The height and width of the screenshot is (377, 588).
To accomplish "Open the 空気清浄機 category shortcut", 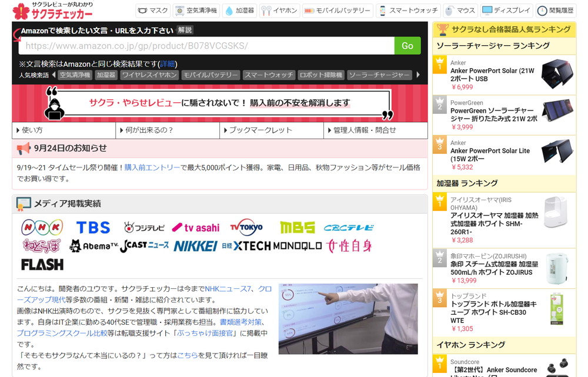I will tap(196, 11).
